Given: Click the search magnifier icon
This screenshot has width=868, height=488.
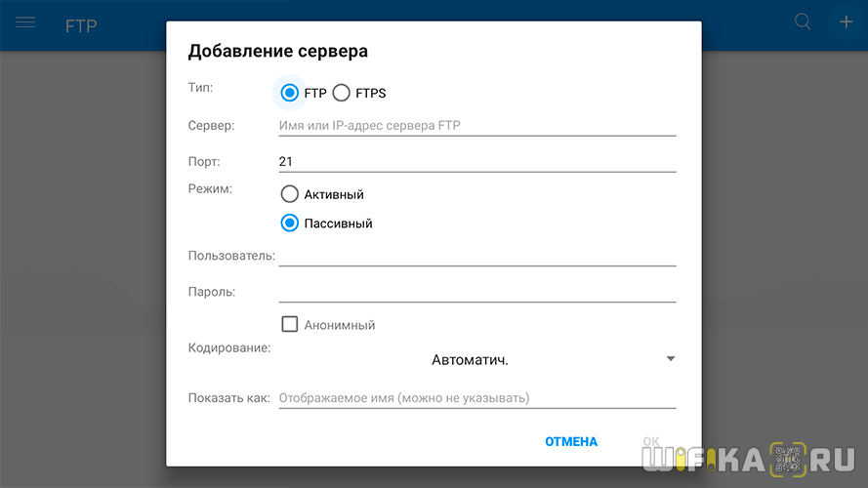Looking at the screenshot, I should tap(803, 21).
